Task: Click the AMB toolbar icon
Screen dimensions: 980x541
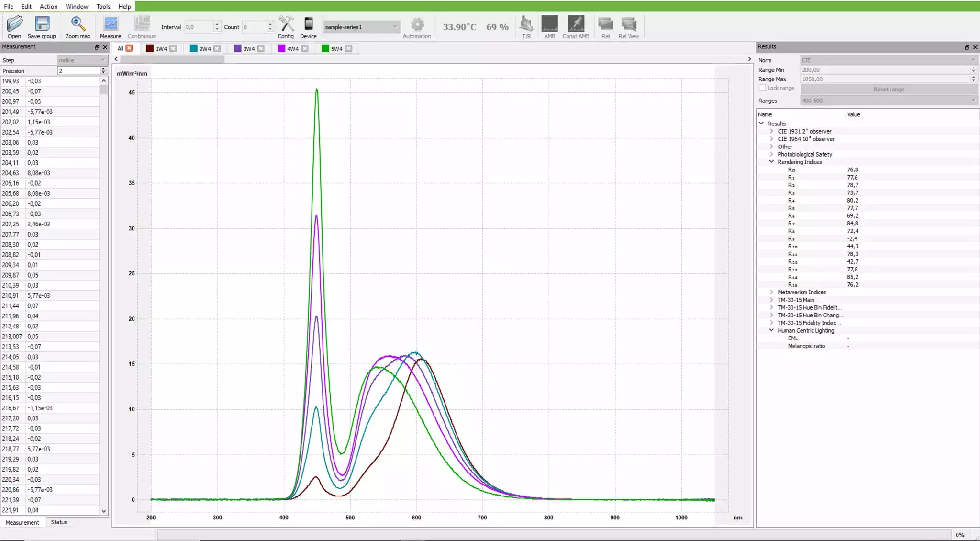Action: click(549, 24)
